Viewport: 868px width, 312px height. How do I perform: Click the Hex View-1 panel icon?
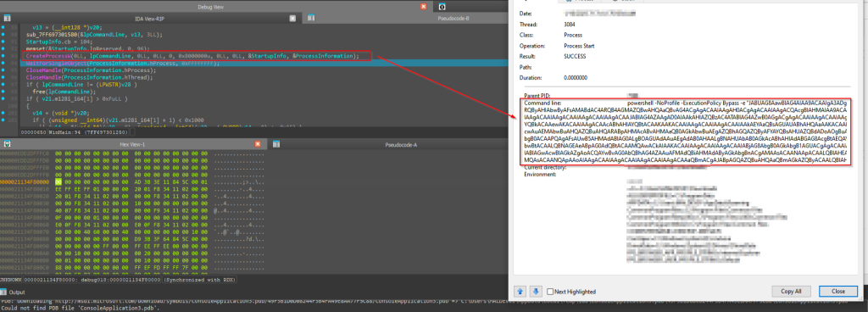pos(7,144)
